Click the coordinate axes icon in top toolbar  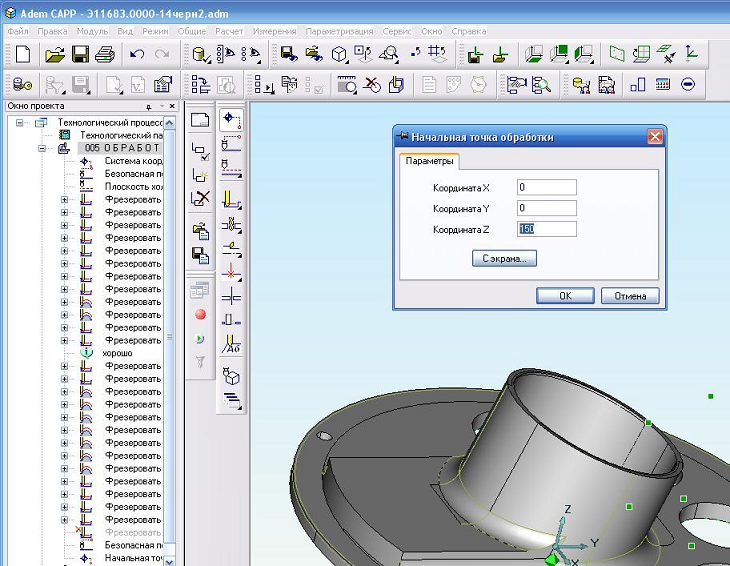coord(691,54)
